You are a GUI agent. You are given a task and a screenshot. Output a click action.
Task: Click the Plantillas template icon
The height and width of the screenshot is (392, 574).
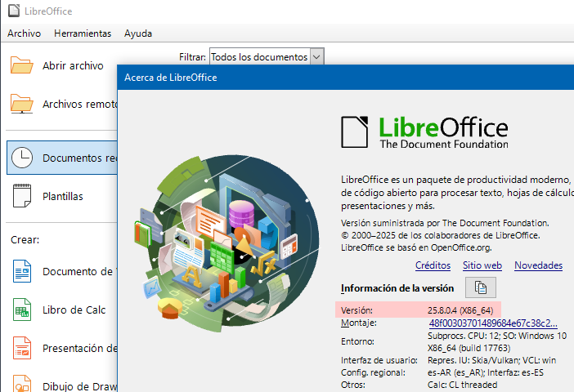[22, 196]
